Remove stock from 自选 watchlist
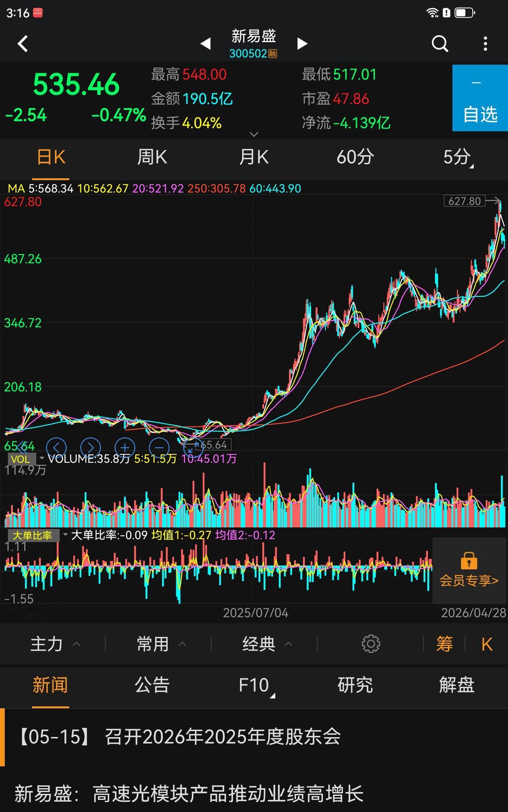The image size is (508, 812). pyautogui.click(x=480, y=98)
